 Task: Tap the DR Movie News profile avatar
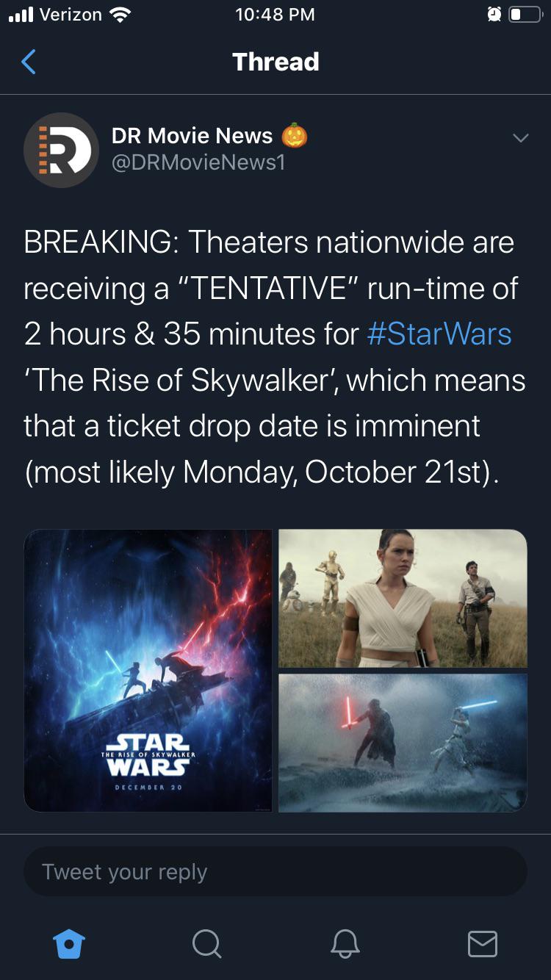61,151
